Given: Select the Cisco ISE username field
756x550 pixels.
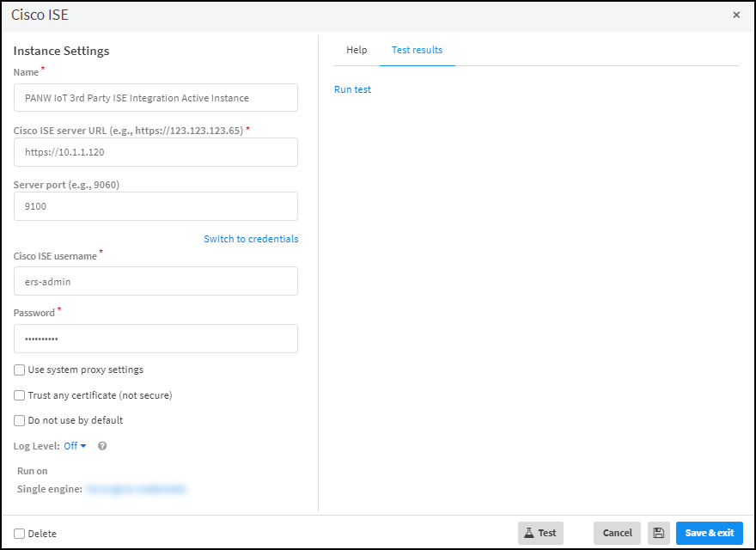Looking at the screenshot, I should coord(155,281).
